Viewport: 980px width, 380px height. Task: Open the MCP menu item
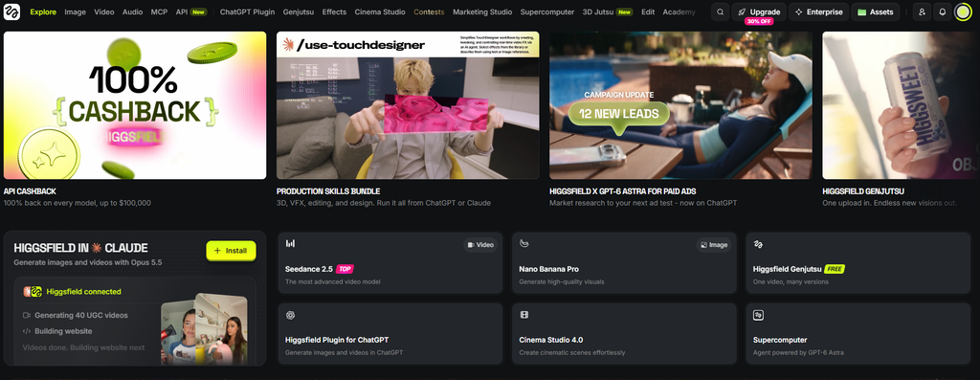[159, 11]
